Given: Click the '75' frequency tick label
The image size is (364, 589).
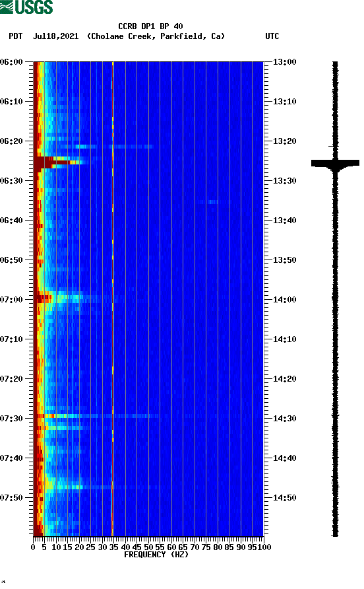Looking at the screenshot, I should [206, 547].
